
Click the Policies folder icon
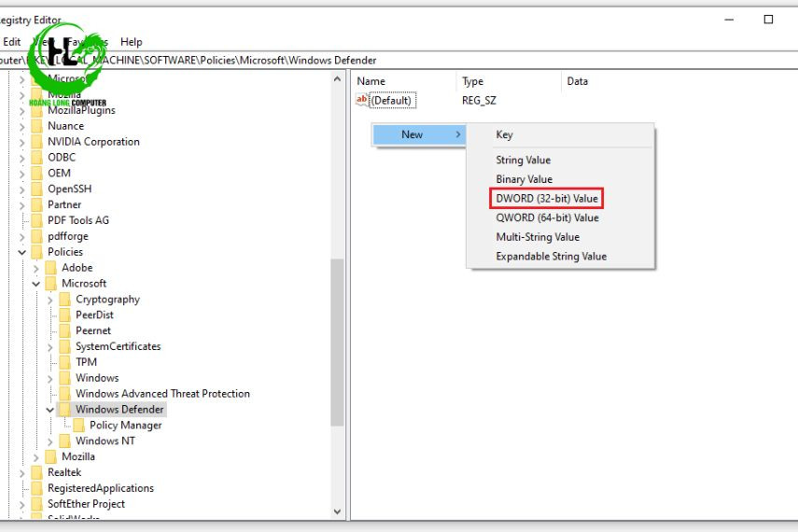pyautogui.click(x=37, y=252)
